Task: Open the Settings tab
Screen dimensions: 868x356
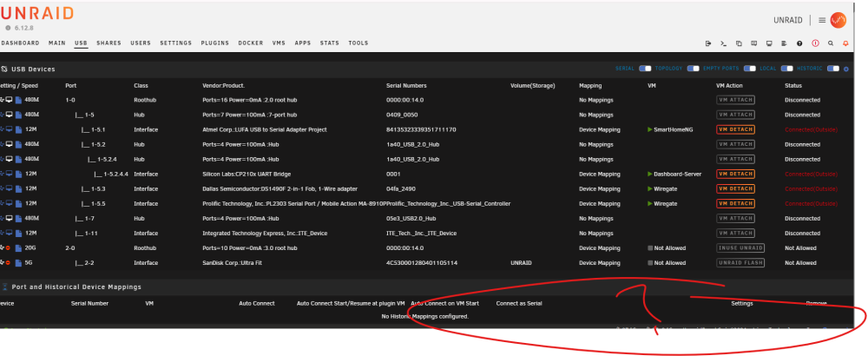Action: pos(176,43)
